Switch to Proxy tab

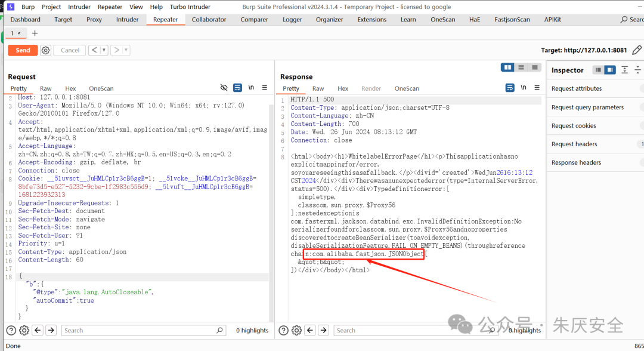point(94,19)
